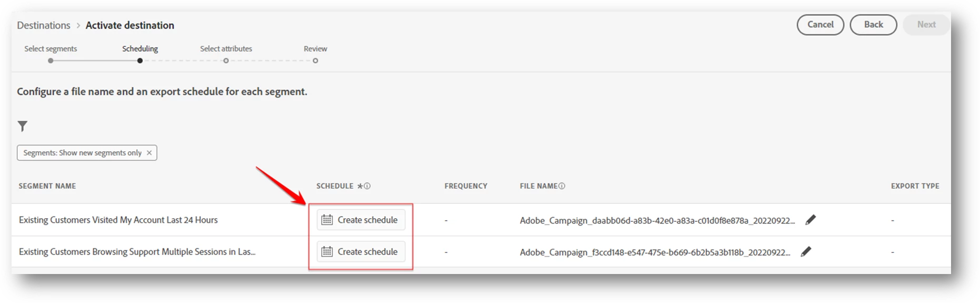Viewport: 980px width, 303px height.
Task: Click file name Adobe_Campaign_daabb06d-a83b
Action: (x=657, y=220)
